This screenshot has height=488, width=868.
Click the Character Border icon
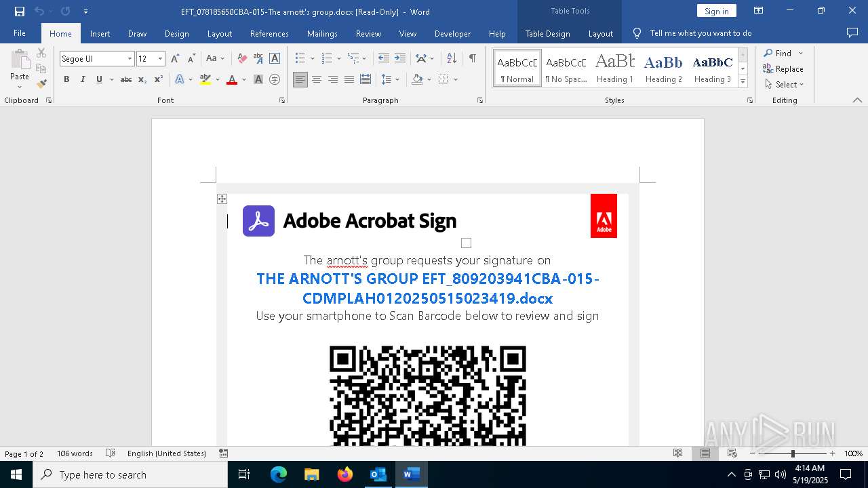[x=275, y=58]
